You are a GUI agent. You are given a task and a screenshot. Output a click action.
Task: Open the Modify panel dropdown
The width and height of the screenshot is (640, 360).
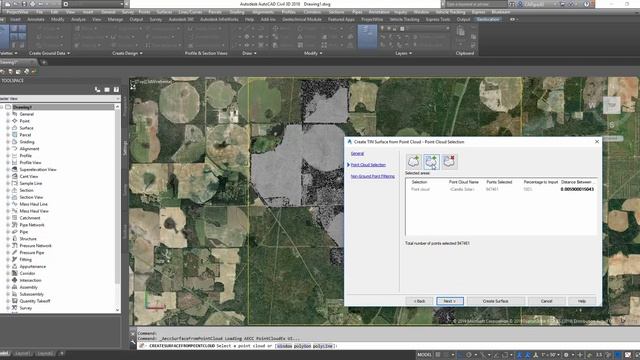tap(313, 53)
